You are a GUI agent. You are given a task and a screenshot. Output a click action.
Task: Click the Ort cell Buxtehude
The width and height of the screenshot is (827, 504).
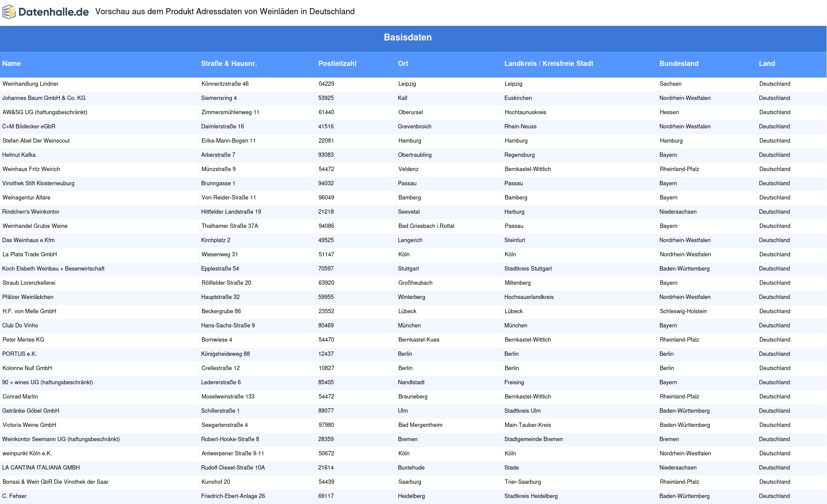(411, 468)
